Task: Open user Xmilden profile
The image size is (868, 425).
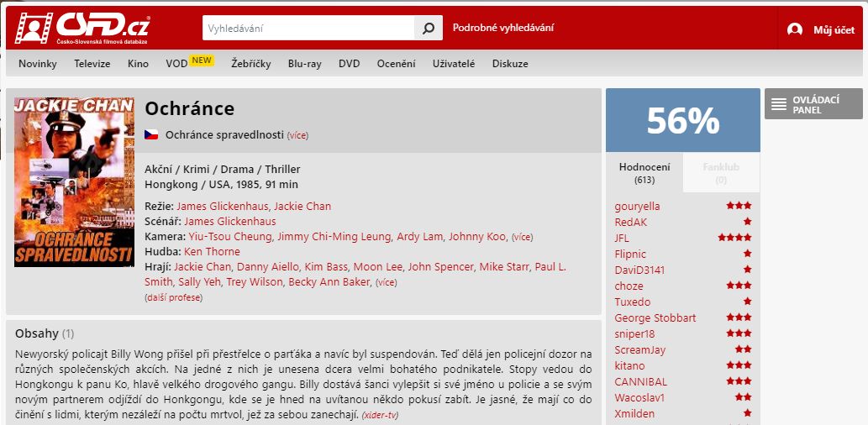Action: pyautogui.click(x=634, y=414)
